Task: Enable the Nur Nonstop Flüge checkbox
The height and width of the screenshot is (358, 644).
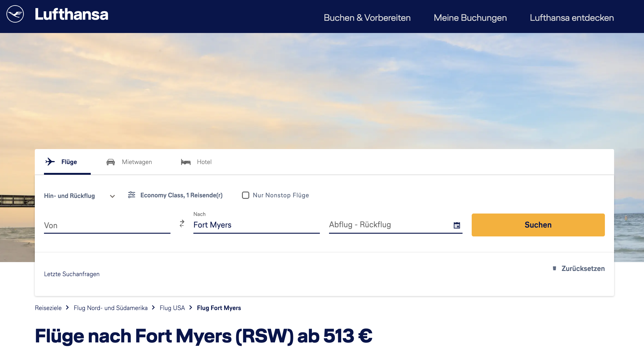Action: (246, 195)
